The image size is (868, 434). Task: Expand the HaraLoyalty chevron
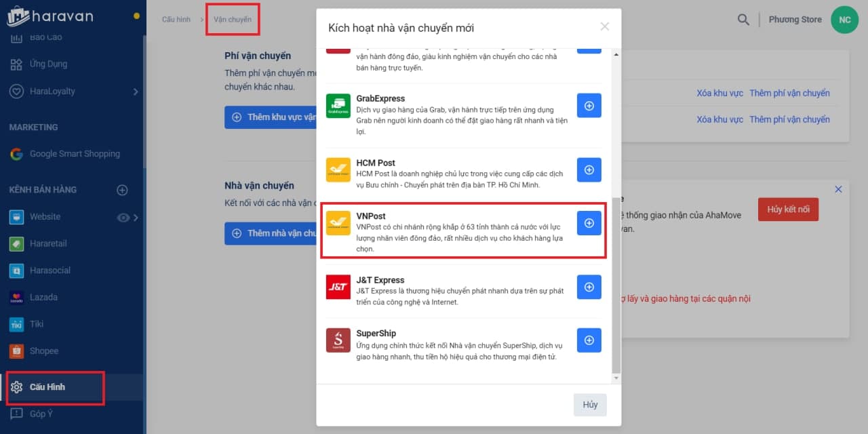click(136, 92)
